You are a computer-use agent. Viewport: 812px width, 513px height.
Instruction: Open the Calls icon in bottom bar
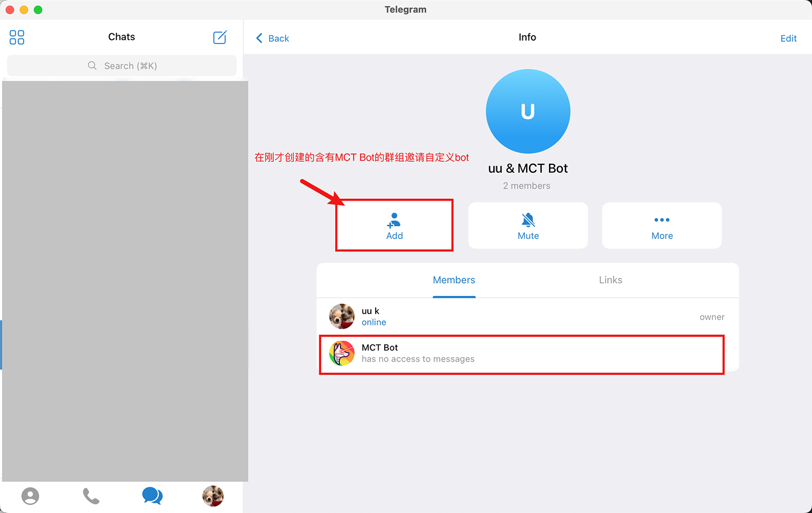pyautogui.click(x=91, y=496)
